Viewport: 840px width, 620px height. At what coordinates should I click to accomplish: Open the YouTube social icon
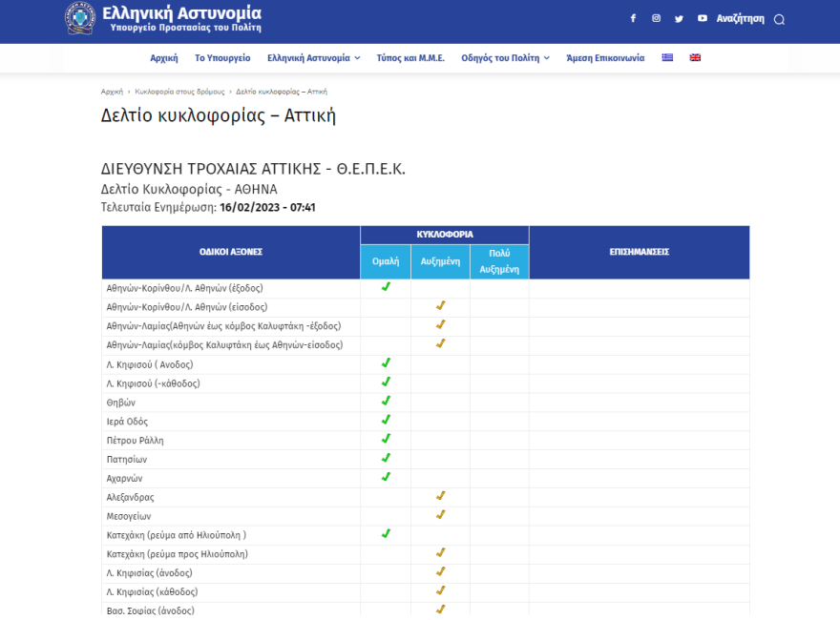tap(703, 18)
